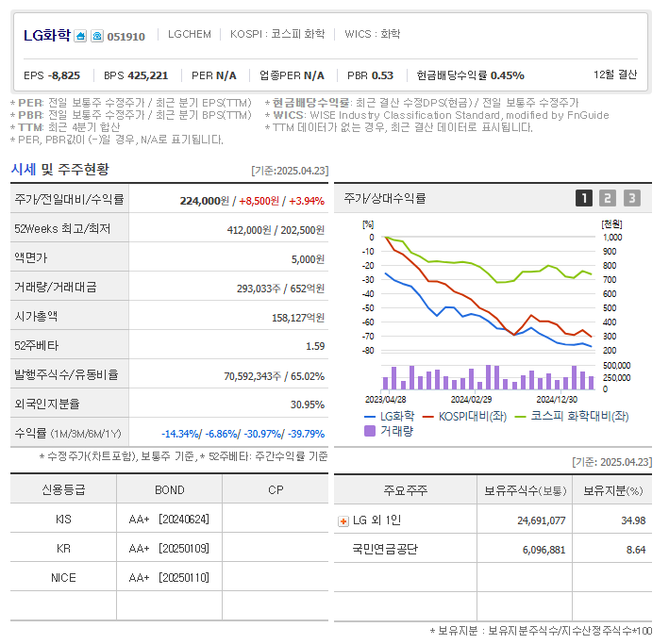Select KR rating AA+ [20250109]
Viewport: 669px width, 644px height.
169,549
